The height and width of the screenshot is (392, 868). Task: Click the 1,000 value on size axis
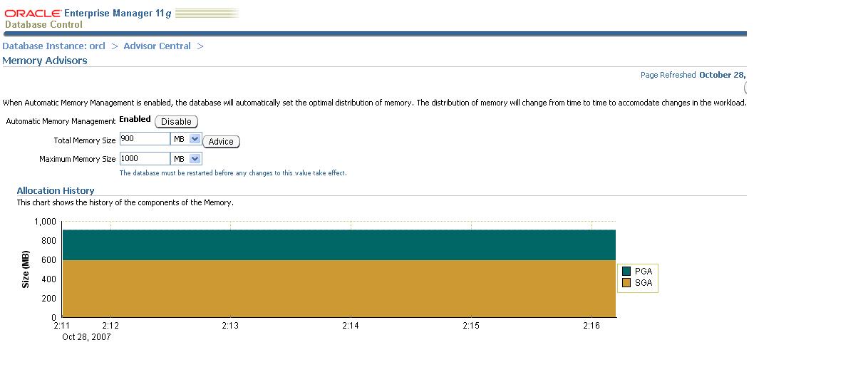pos(45,222)
